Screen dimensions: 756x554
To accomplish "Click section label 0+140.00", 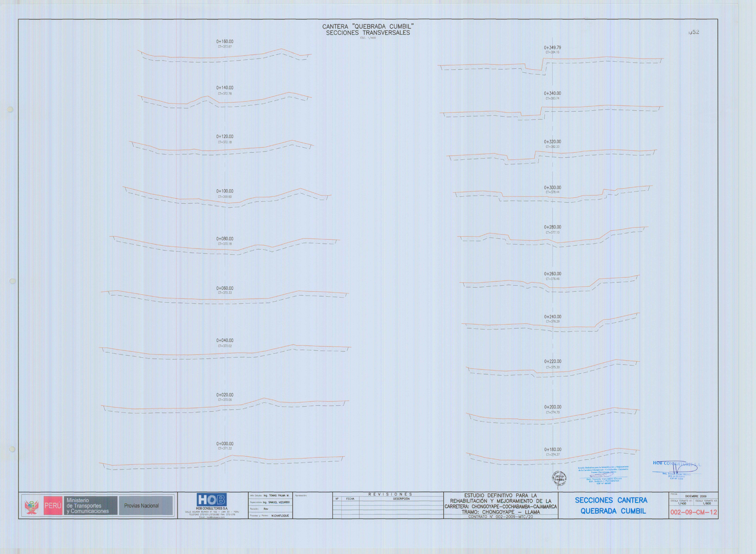I will [225, 88].
